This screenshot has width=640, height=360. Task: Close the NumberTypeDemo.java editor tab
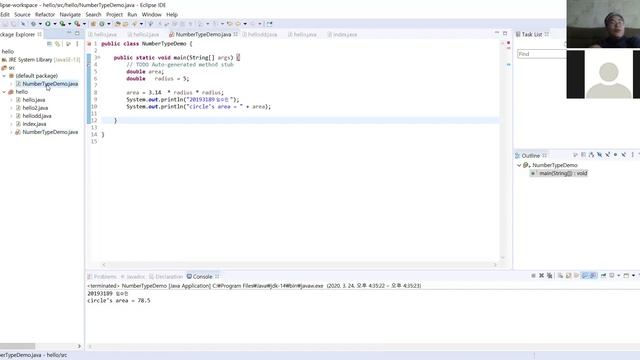coord(236,34)
